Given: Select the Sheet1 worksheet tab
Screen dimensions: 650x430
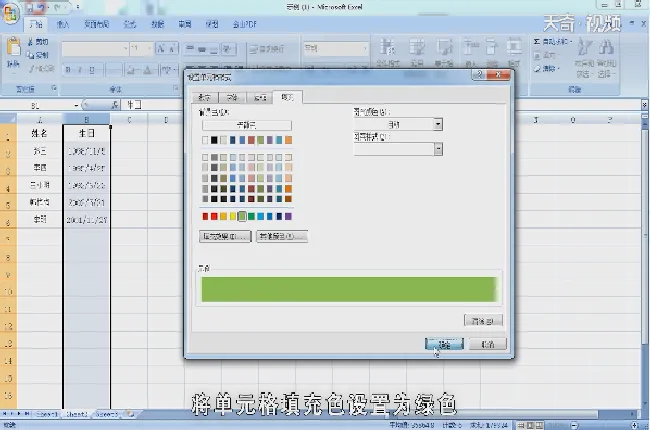Looking at the screenshot, I should (47, 414).
